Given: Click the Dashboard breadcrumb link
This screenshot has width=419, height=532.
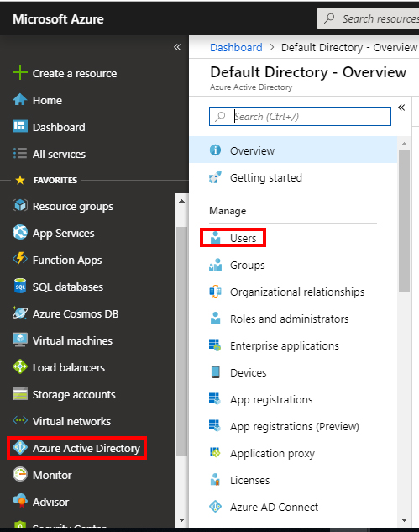Looking at the screenshot, I should click(x=236, y=47).
